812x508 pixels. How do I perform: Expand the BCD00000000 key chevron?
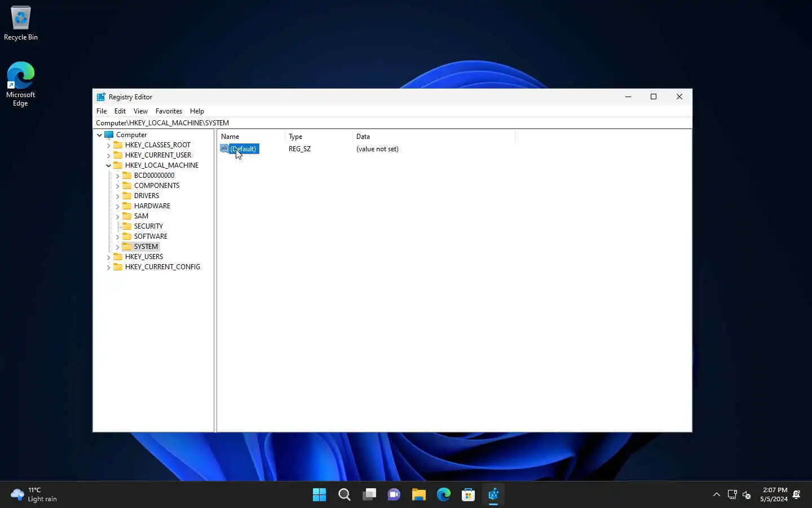click(118, 176)
